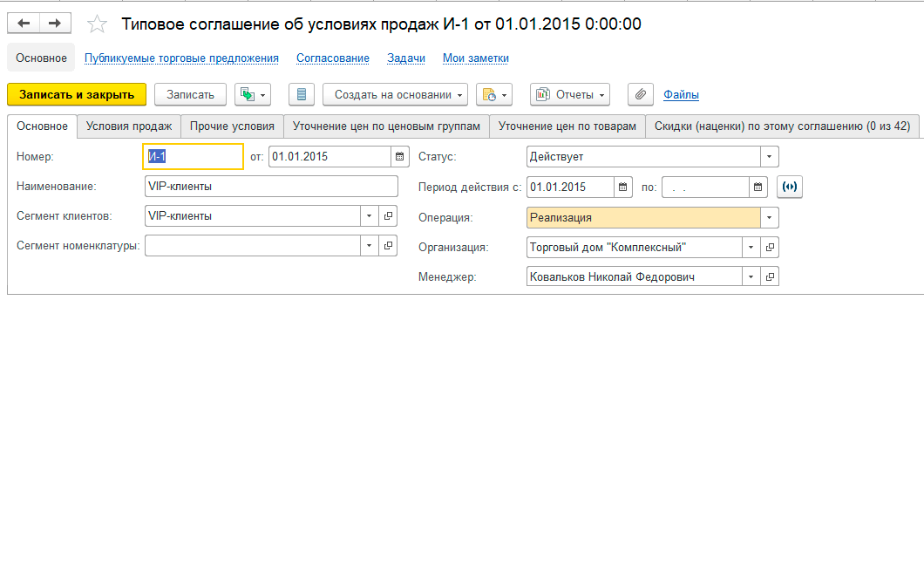Select the Основное navigation section
The image size is (924, 566).
tap(41, 58)
